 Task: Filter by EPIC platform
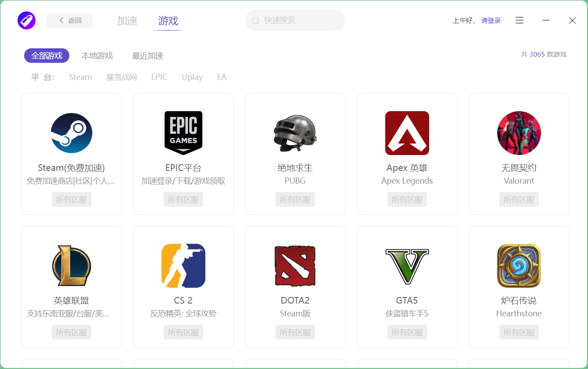click(159, 77)
